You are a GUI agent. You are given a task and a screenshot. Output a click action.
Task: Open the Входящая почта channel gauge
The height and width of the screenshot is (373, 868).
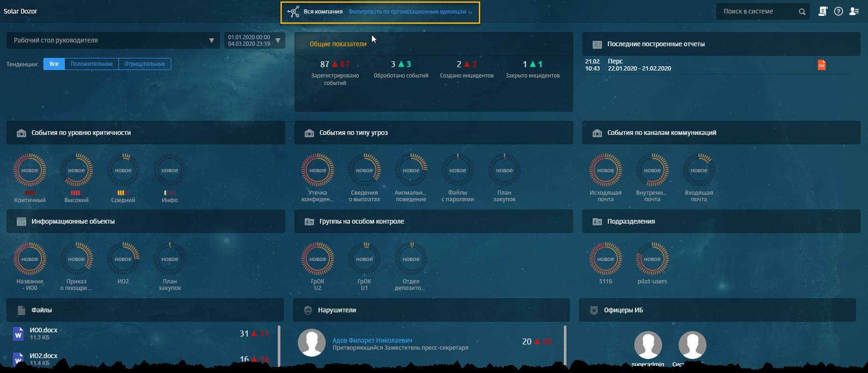(699, 170)
